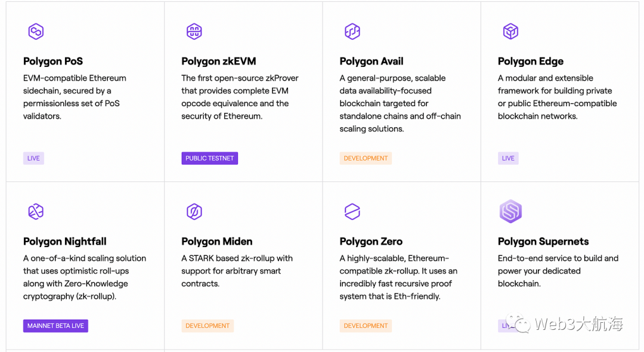Click the DEVELOPMENT badge under Polygon Miden
Viewport: 644px width, 352px height.
pos(208,326)
